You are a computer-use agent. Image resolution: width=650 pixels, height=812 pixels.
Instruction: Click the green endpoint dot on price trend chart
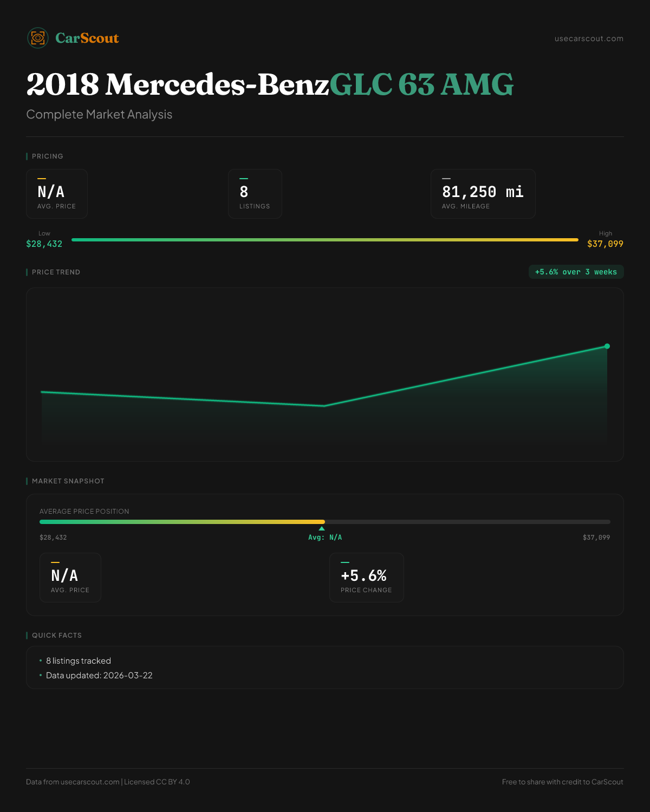[x=607, y=346]
